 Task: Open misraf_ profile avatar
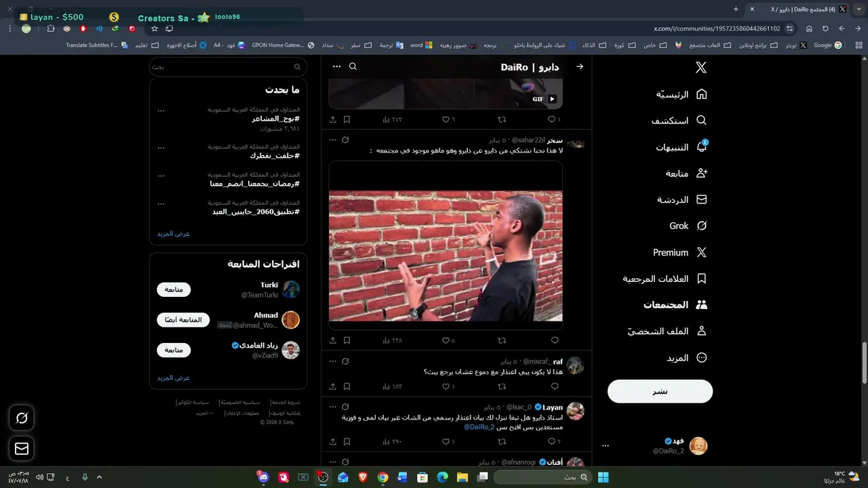click(575, 366)
